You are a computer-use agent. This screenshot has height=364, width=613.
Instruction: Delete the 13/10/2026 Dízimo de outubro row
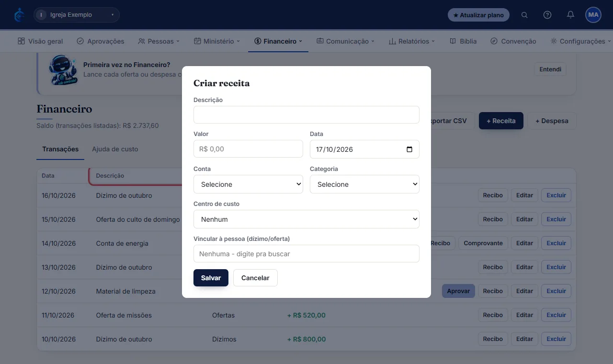(x=556, y=267)
